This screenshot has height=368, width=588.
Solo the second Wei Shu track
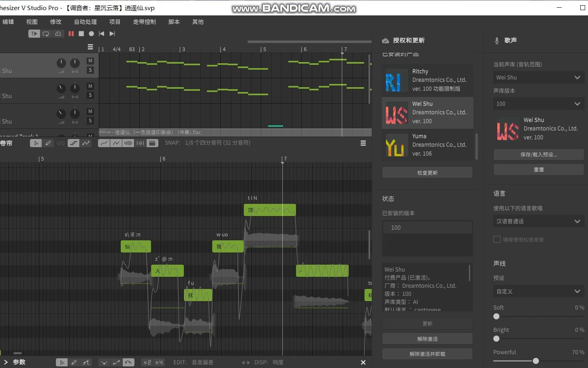[x=90, y=95]
